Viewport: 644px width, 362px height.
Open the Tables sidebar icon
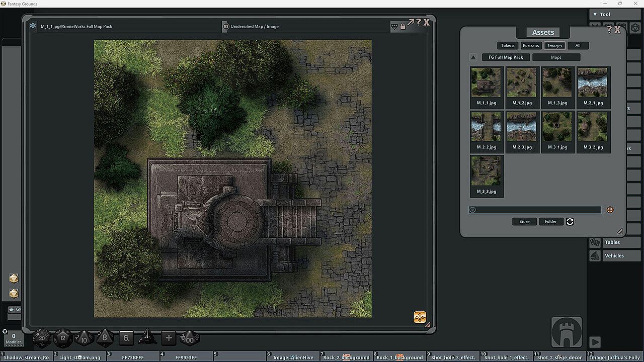click(595, 242)
